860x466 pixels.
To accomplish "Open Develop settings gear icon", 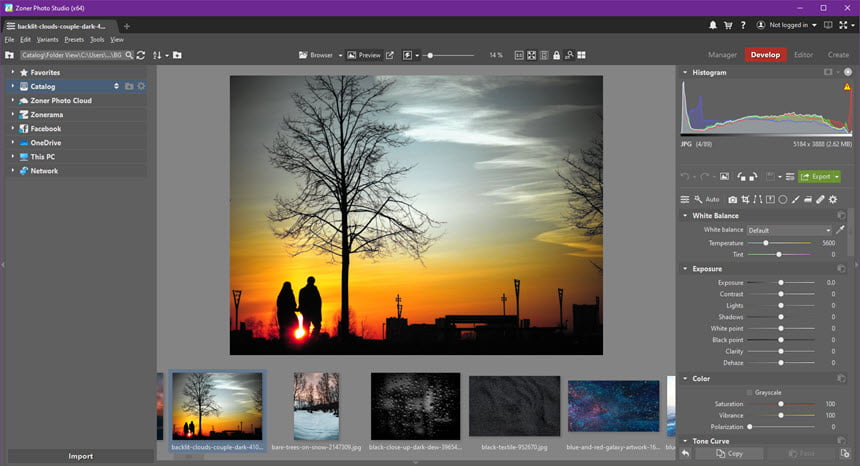I will 833,200.
